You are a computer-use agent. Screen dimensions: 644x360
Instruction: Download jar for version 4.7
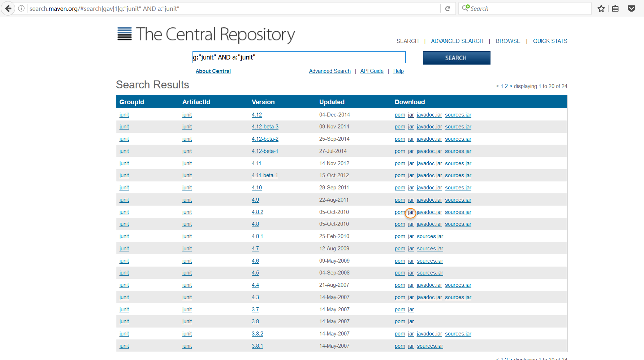pos(411,249)
